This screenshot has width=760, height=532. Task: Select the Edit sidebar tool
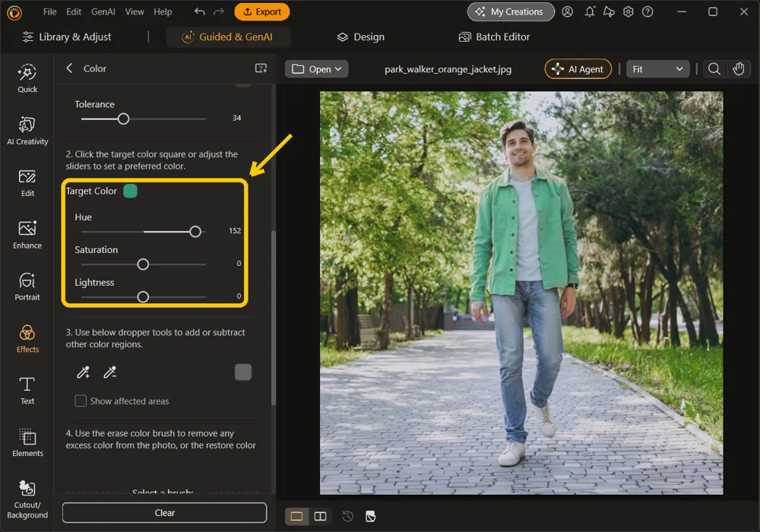point(27,182)
